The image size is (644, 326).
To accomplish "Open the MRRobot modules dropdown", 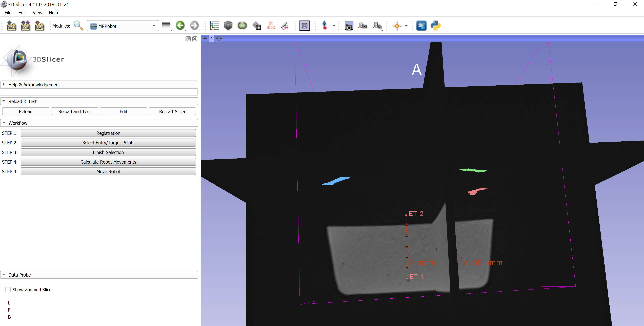I will coord(123,26).
